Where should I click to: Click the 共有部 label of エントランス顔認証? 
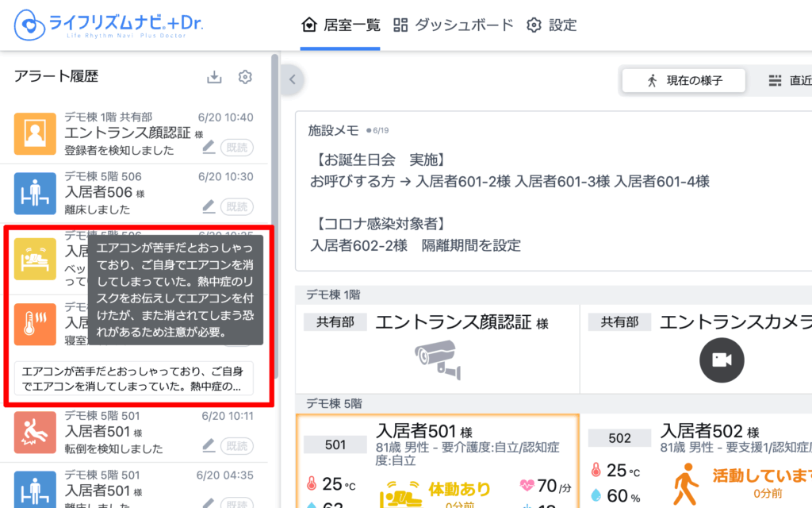(335, 322)
